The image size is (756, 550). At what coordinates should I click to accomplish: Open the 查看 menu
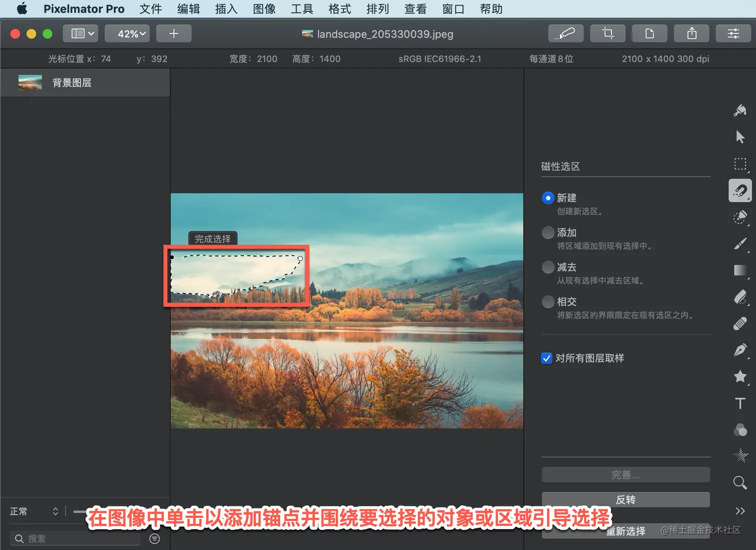415,9
